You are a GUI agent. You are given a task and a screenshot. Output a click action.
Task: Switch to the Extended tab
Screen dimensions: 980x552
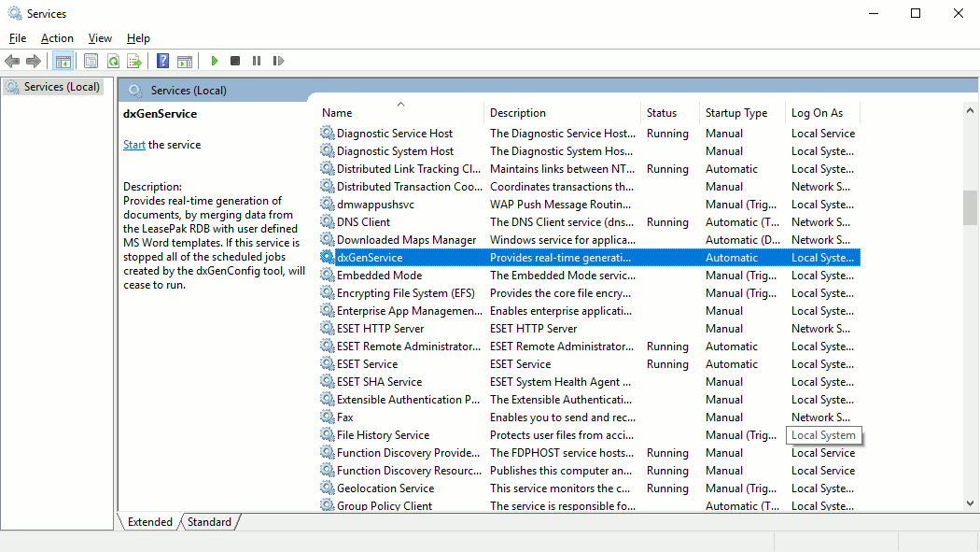pyautogui.click(x=150, y=522)
